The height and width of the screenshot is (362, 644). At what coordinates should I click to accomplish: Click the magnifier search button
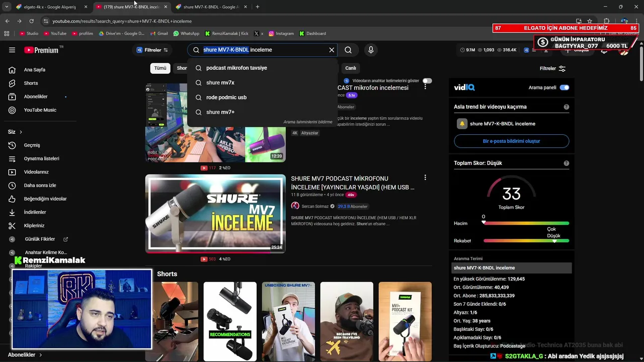[348, 50]
